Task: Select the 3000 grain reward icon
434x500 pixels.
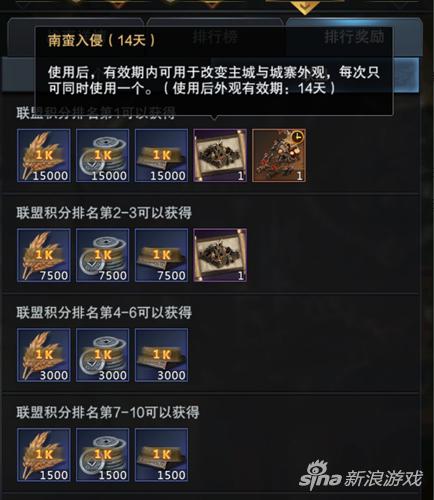Action: click(44, 355)
